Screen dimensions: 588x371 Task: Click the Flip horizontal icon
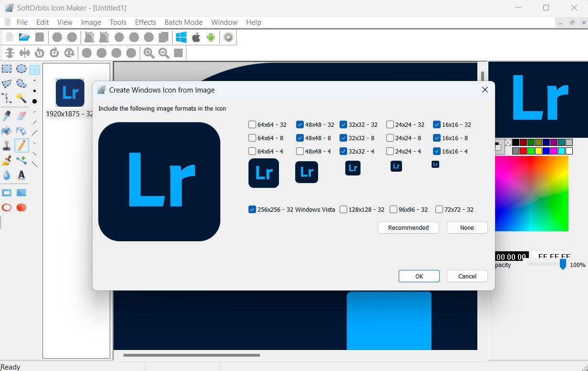click(x=25, y=53)
